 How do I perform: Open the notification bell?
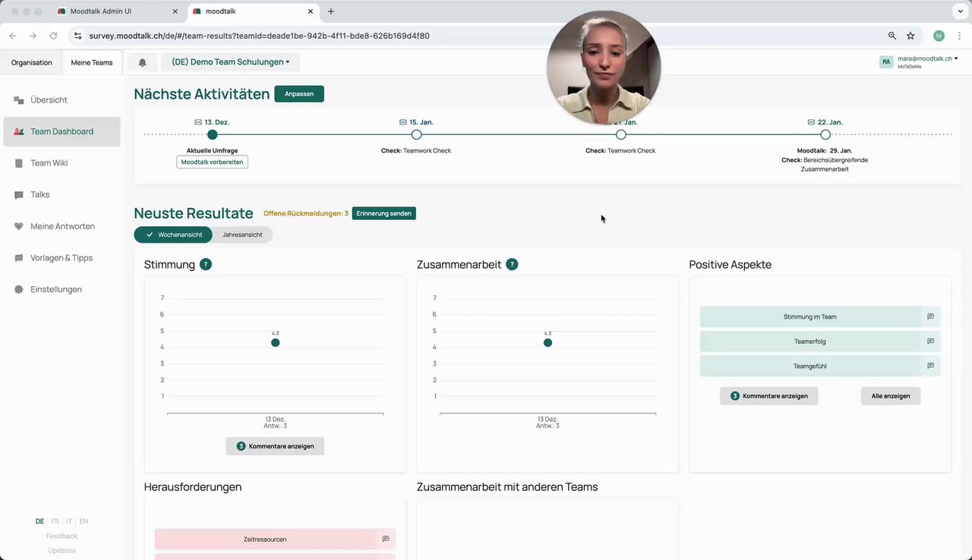click(142, 62)
